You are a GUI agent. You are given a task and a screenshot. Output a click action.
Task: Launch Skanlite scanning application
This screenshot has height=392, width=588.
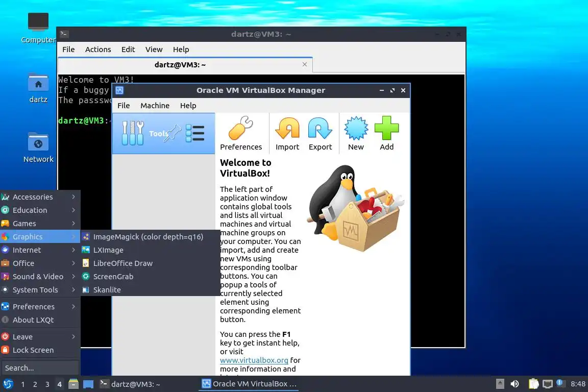pos(150,289)
